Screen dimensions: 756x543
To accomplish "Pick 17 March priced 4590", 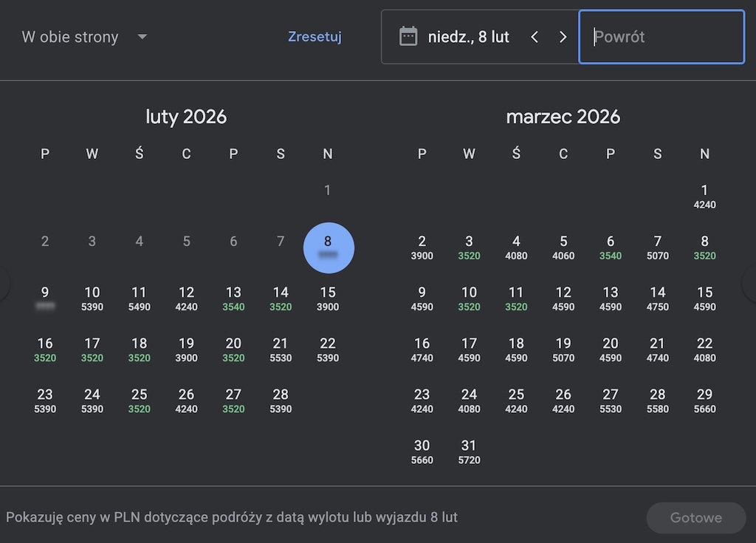I will (x=469, y=350).
